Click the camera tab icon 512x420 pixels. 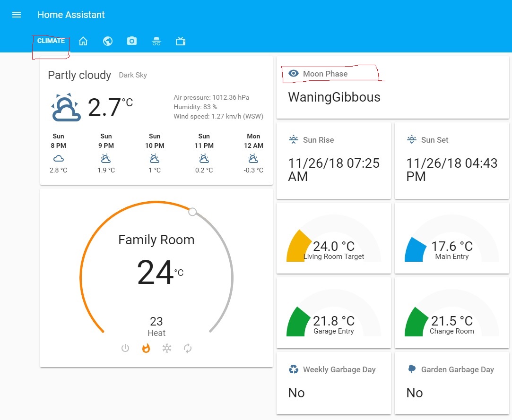tap(132, 41)
